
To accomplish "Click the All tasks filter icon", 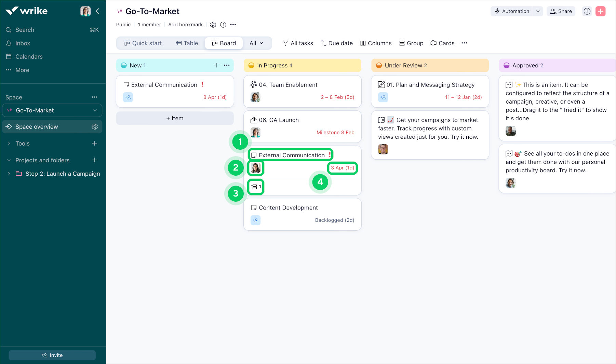I will [x=285, y=43].
